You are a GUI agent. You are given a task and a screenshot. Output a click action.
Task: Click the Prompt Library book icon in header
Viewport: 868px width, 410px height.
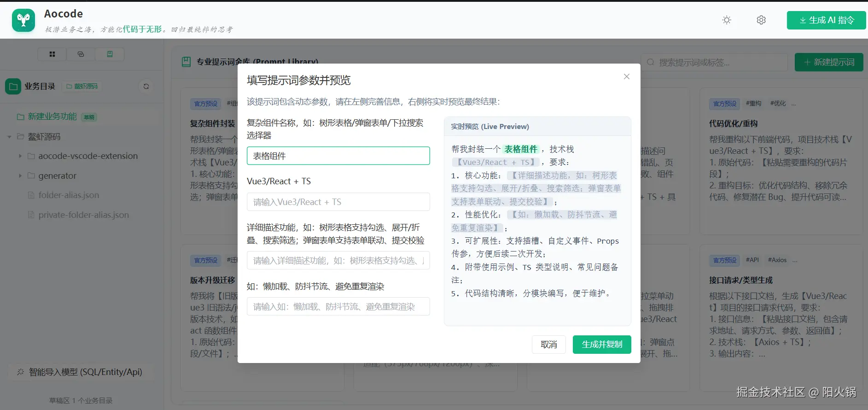click(x=186, y=62)
